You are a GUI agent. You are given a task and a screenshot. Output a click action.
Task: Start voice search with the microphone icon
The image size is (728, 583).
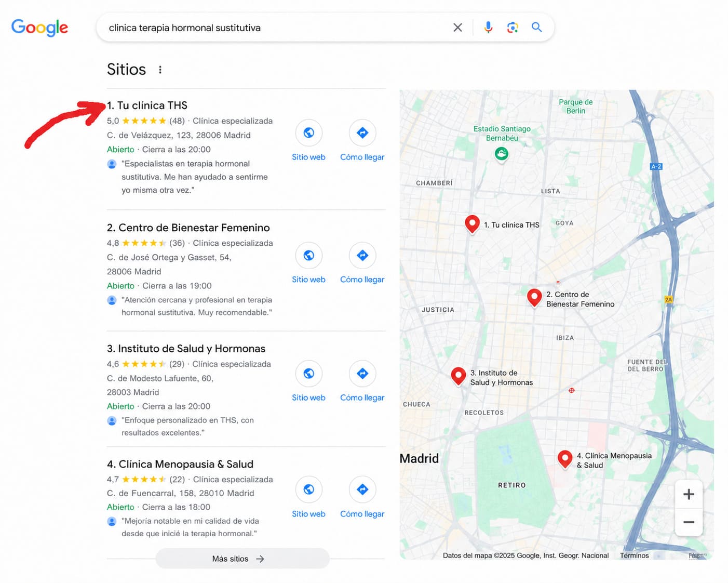coord(488,28)
